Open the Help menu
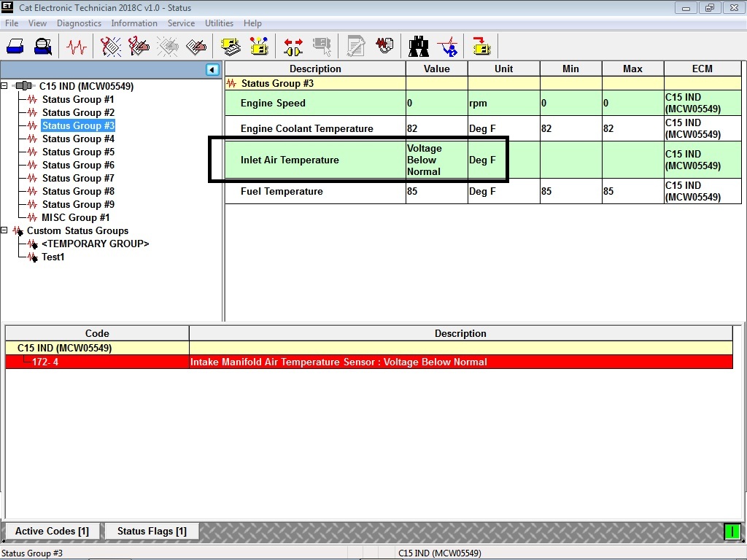747x560 pixels. (x=252, y=23)
